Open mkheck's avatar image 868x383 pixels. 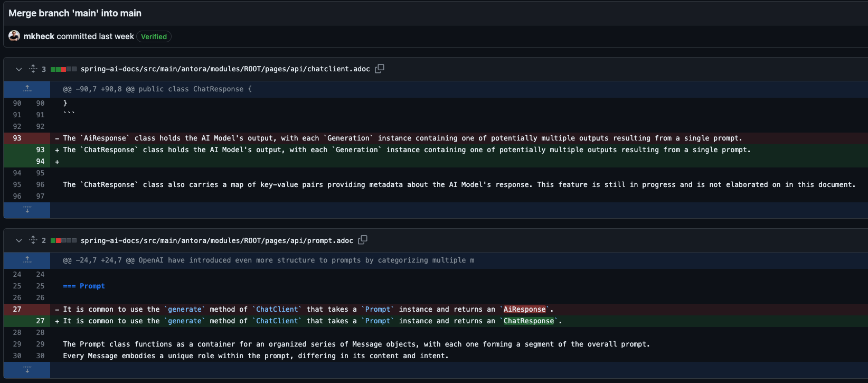[14, 36]
